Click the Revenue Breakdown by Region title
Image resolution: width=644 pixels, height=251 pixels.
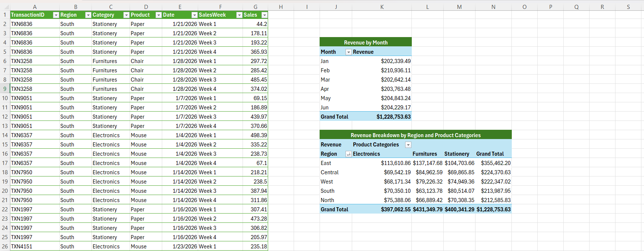416,135
